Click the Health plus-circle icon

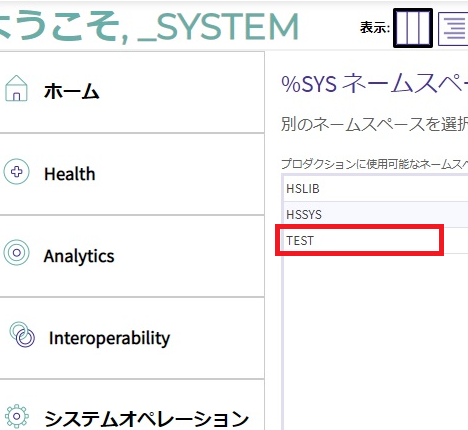16,172
